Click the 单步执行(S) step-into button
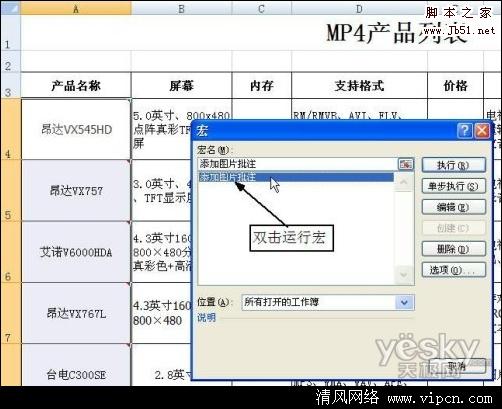This screenshot has width=502, height=409. (x=453, y=186)
